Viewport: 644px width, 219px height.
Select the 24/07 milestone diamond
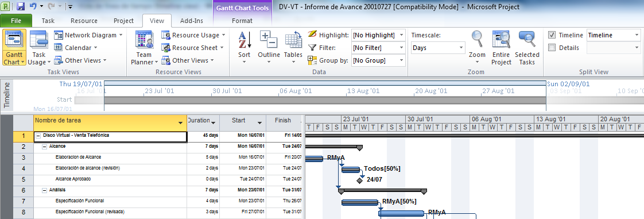click(x=360, y=180)
